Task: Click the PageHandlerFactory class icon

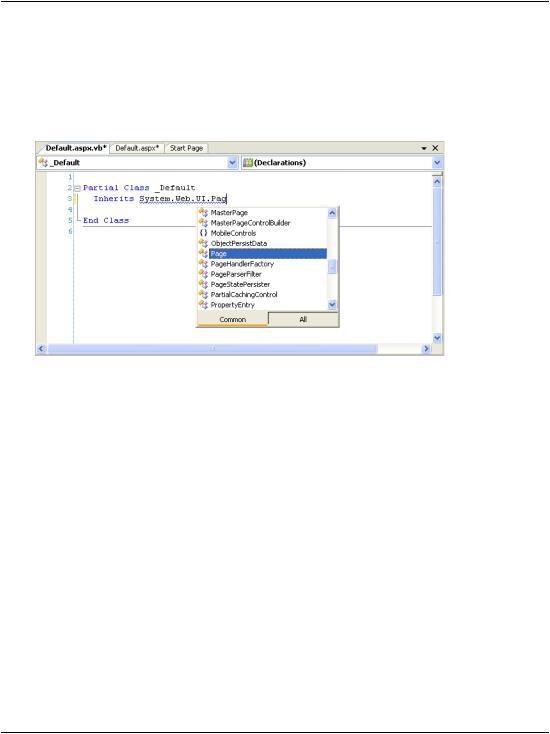Action: (203, 264)
